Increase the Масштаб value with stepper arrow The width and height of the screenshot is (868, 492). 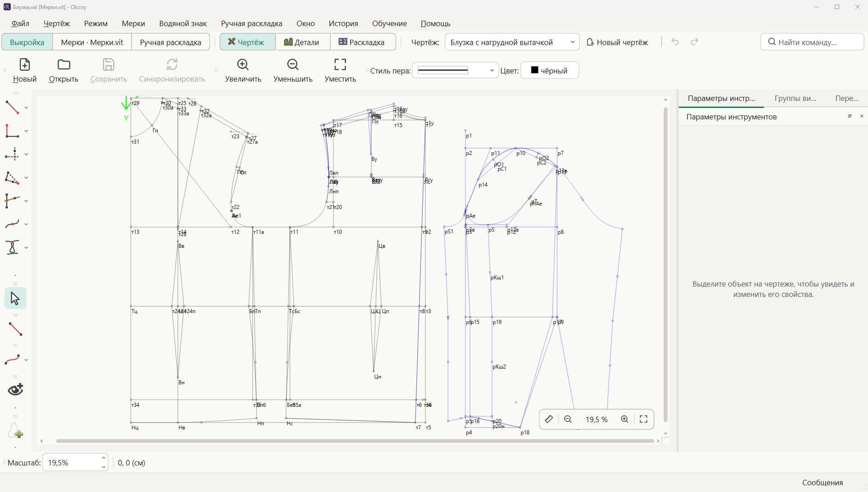click(x=104, y=458)
